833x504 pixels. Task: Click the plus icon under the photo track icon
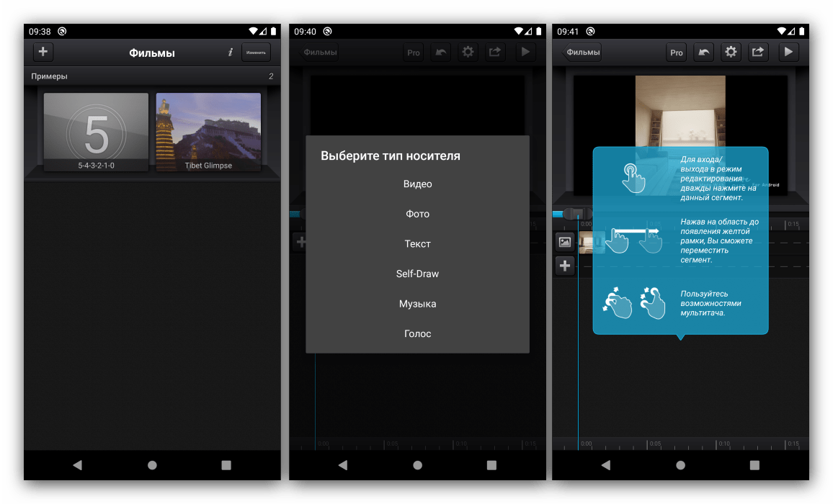click(x=565, y=266)
